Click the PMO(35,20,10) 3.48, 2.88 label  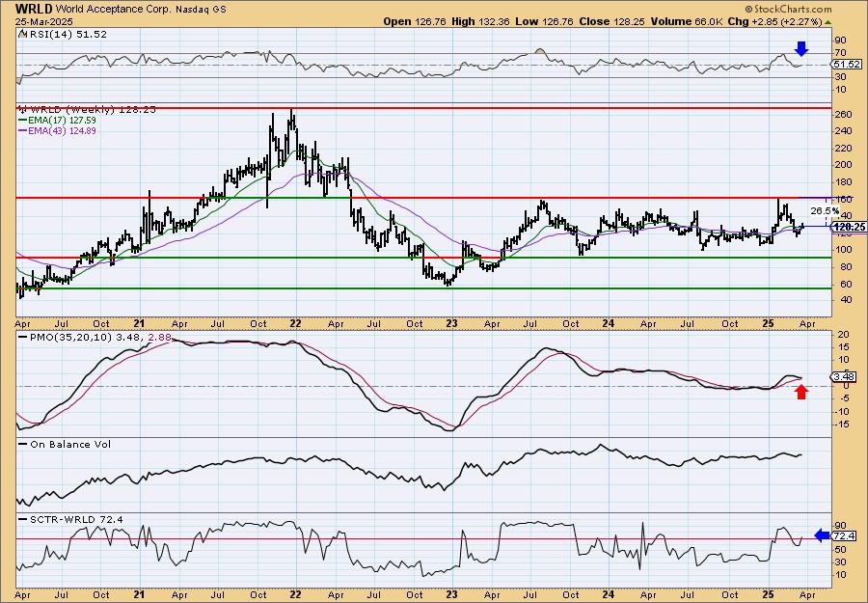tap(100, 337)
